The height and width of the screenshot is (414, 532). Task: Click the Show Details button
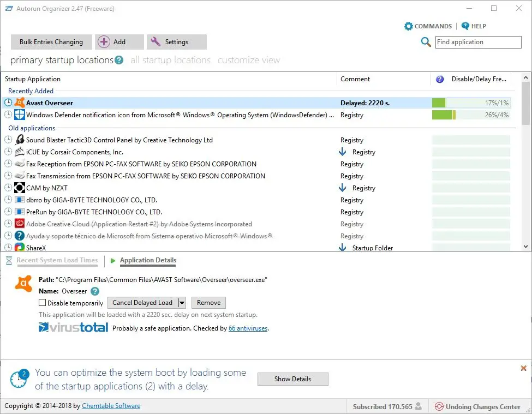(x=293, y=379)
